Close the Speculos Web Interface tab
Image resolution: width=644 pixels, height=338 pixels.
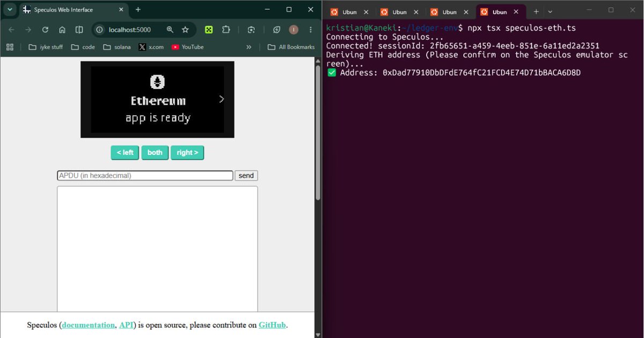pyautogui.click(x=121, y=10)
